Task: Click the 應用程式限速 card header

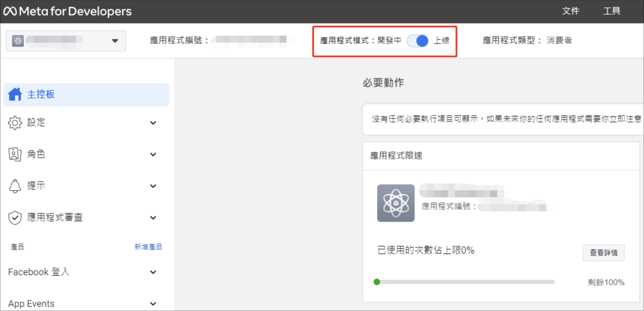Action: tap(501, 156)
